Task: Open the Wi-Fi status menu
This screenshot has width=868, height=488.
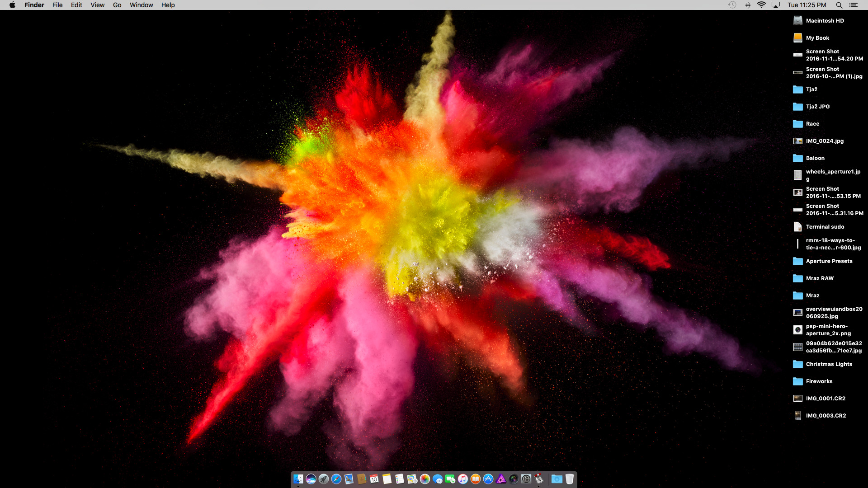Action: pos(761,5)
